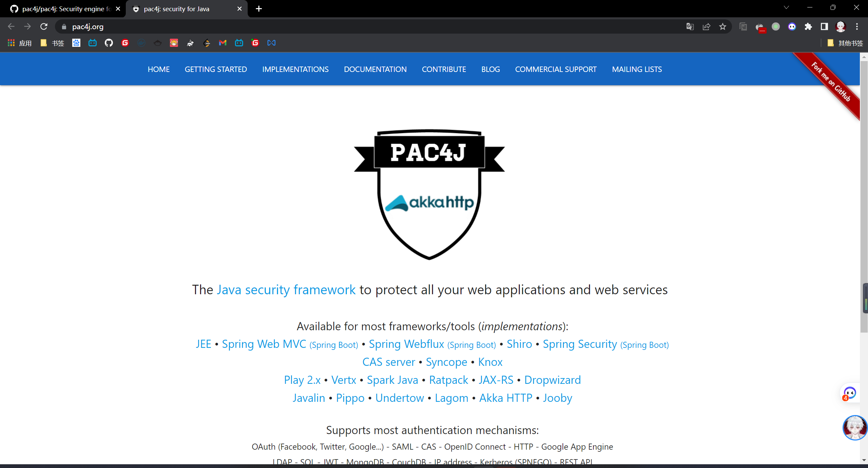Open the 其他书签 bookmarks folder
Screen dimensions: 868x468
click(x=845, y=43)
